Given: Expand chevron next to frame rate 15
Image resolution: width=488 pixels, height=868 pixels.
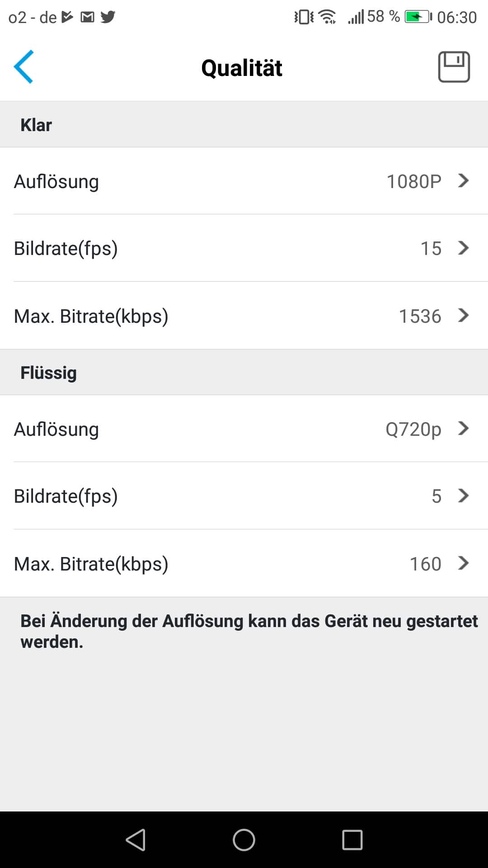Looking at the screenshot, I should [x=463, y=248].
